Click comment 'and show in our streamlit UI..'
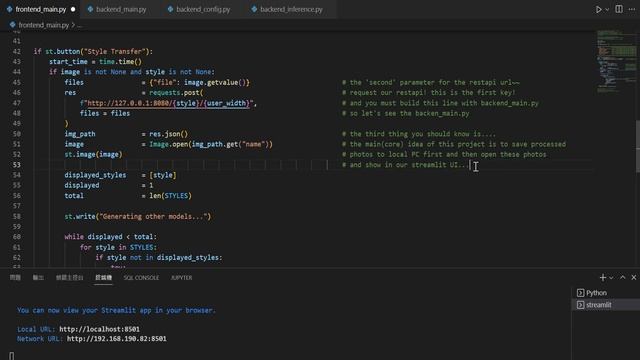The height and width of the screenshot is (360, 640). pyautogui.click(x=404, y=165)
